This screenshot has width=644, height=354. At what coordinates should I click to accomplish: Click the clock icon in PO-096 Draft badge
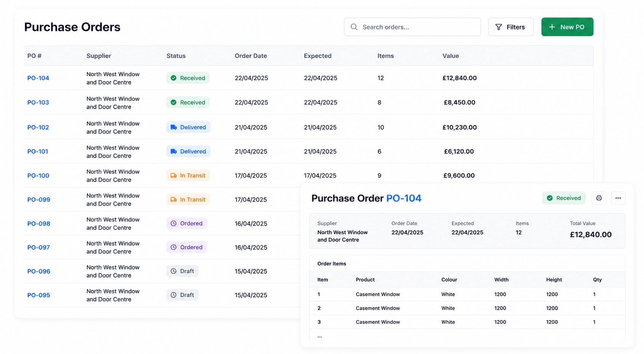click(x=174, y=271)
